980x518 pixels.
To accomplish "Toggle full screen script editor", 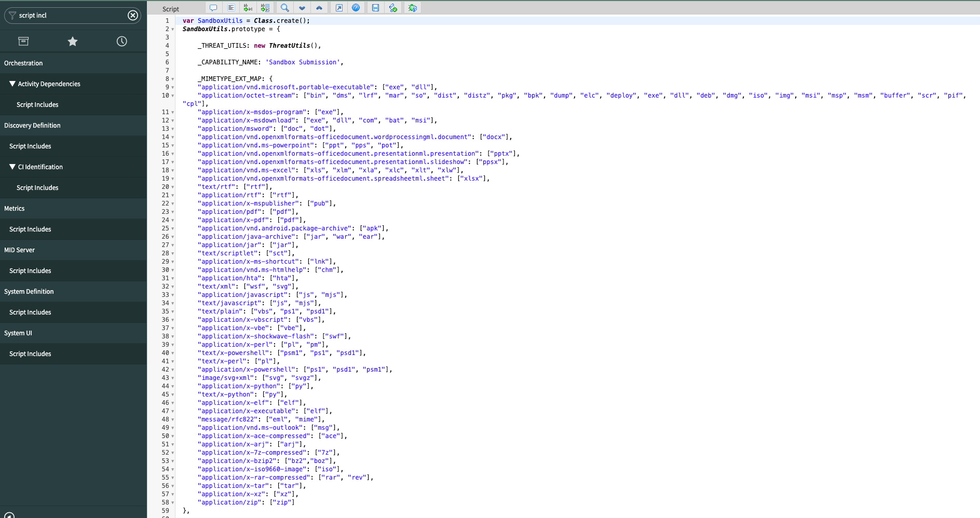I will pos(339,8).
